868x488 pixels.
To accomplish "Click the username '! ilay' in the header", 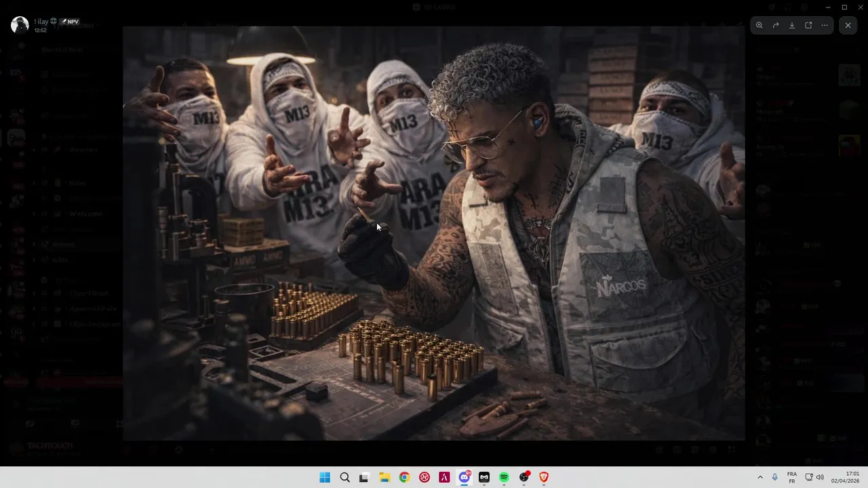I will (x=41, y=22).
